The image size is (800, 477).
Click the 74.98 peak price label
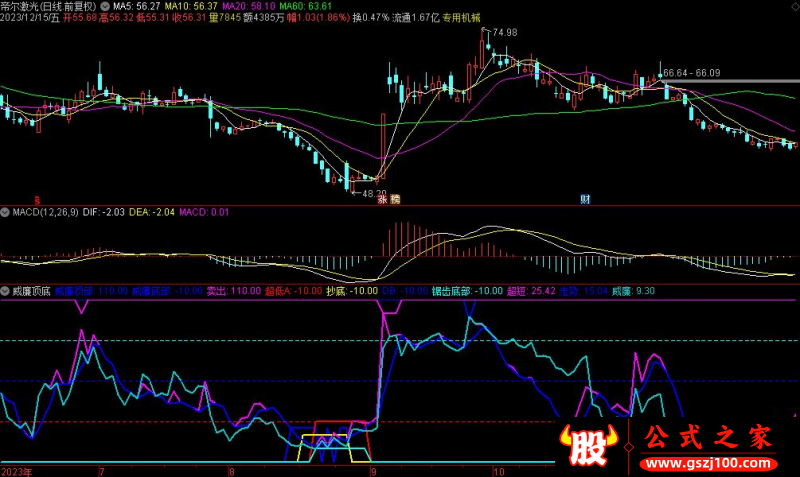coord(505,32)
